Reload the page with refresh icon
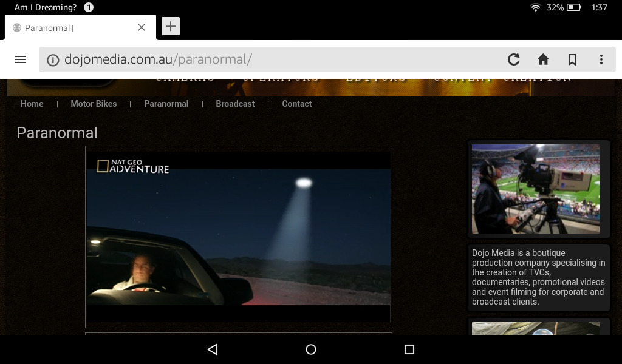This screenshot has width=622, height=364. [514, 59]
